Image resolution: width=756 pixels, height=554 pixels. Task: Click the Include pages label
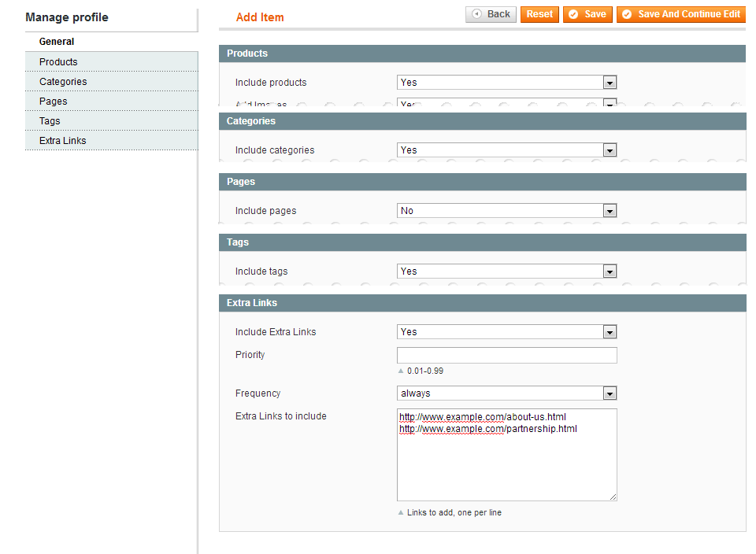coord(265,211)
